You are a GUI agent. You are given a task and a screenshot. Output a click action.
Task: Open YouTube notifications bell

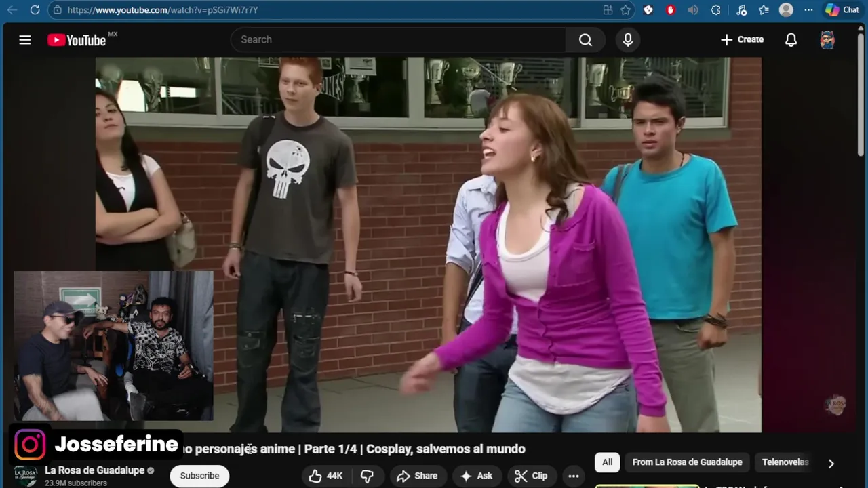791,40
